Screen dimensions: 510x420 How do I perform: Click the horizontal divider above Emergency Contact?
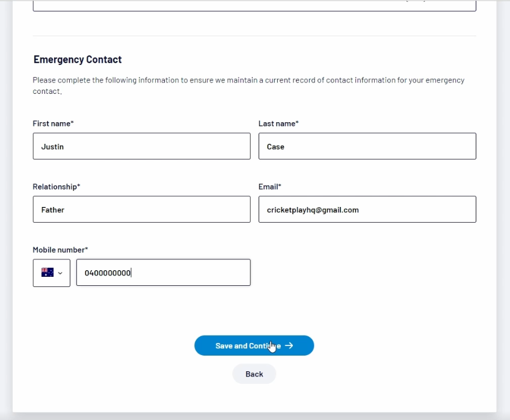pyautogui.click(x=254, y=36)
